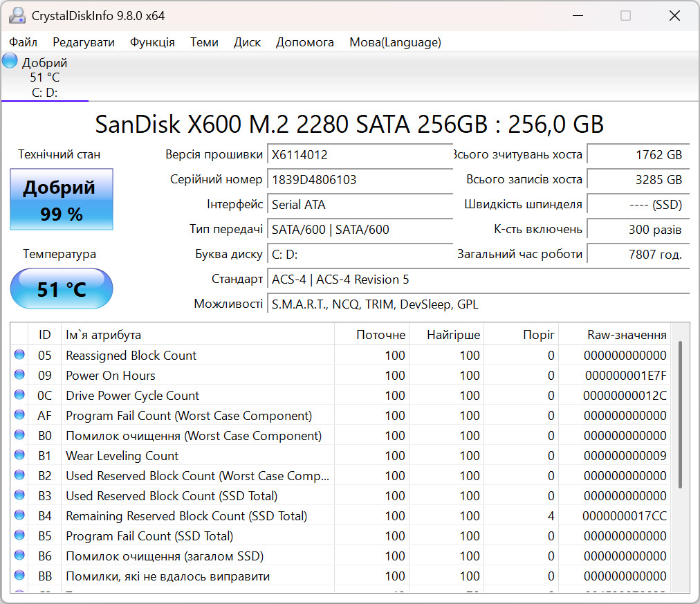Image resolution: width=700 pixels, height=604 pixels.
Task: Select the C: D: disk tab
Action: [45, 77]
